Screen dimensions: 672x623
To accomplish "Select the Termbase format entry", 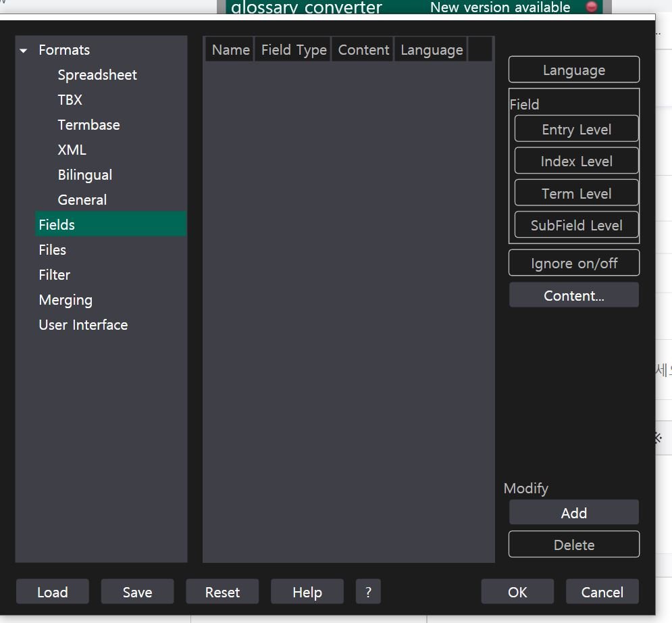I will point(88,125).
